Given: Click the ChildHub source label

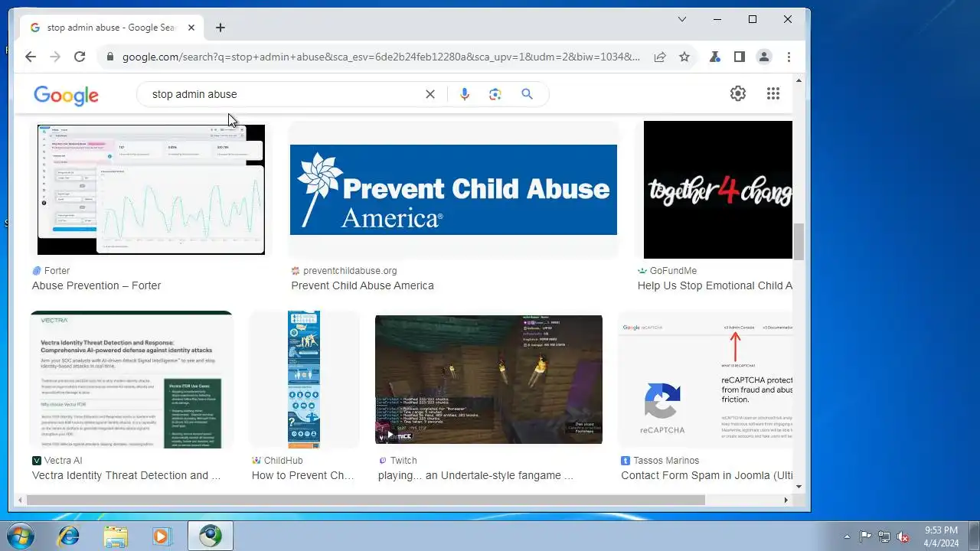Looking at the screenshot, I should (x=283, y=461).
